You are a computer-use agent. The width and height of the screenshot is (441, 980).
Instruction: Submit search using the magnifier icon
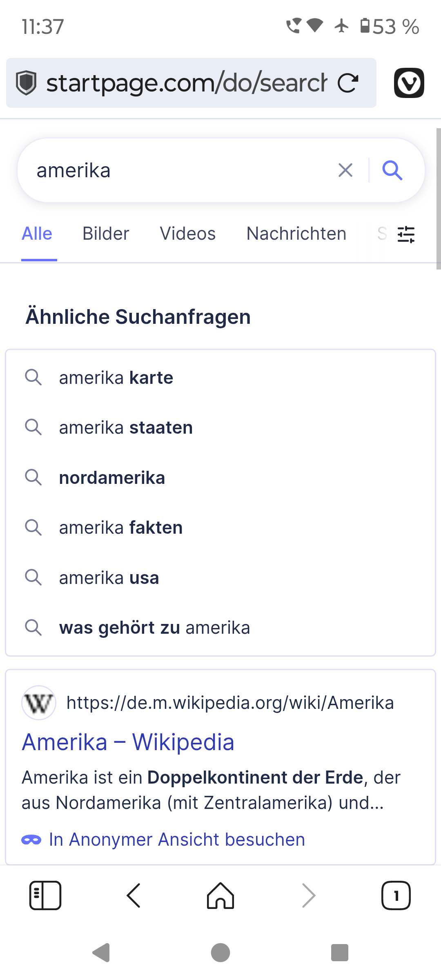point(392,170)
